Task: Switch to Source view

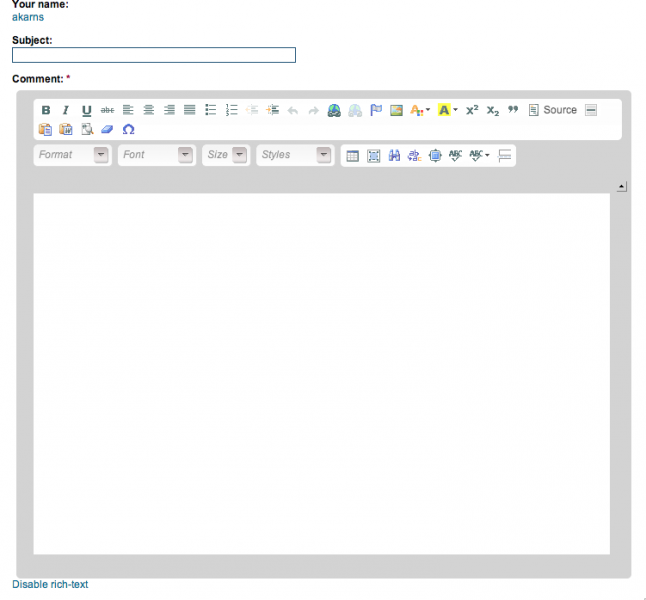Action: [553, 110]
